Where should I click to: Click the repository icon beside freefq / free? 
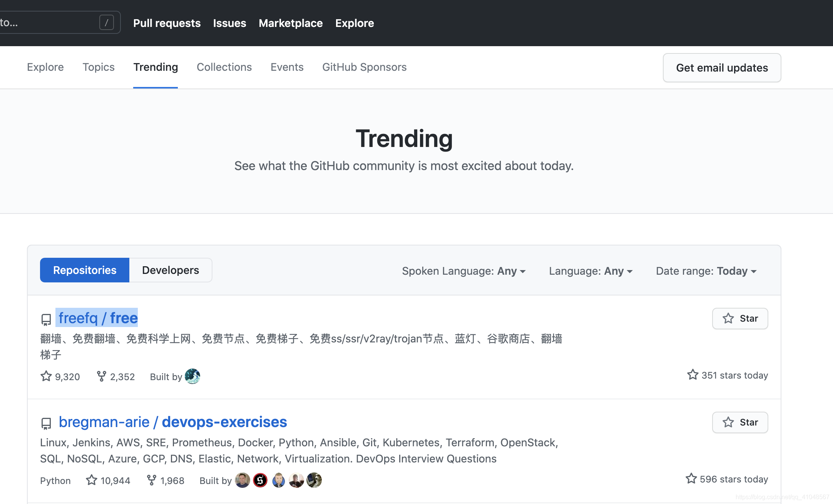tap(46, 319)
